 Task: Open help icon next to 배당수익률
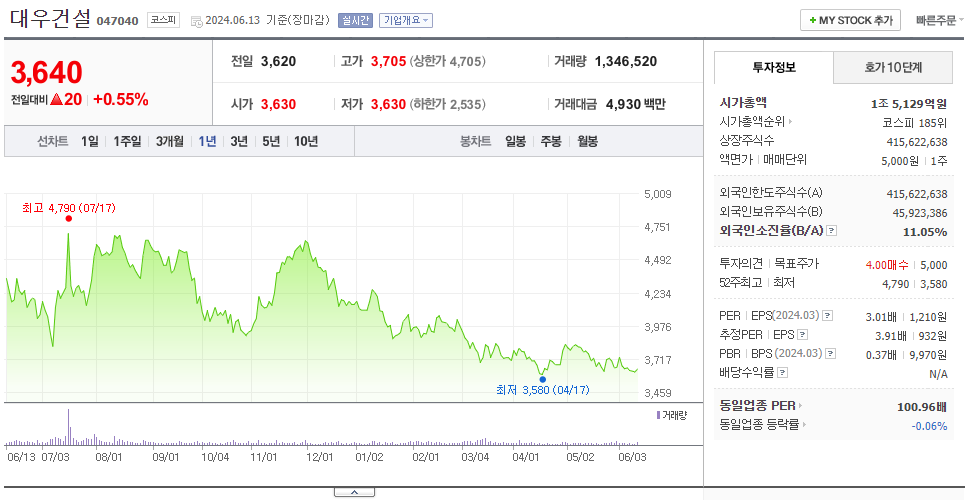[783, 373]
